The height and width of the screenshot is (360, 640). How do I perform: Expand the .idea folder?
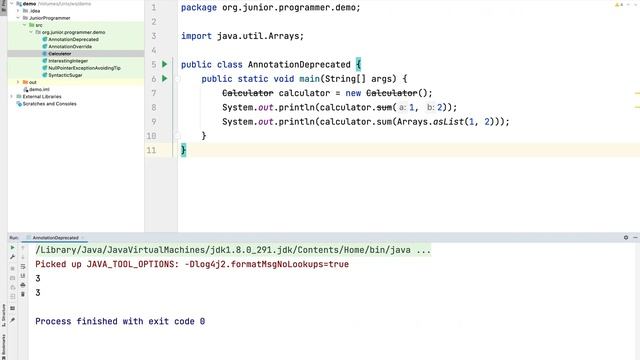pos(18,11)
